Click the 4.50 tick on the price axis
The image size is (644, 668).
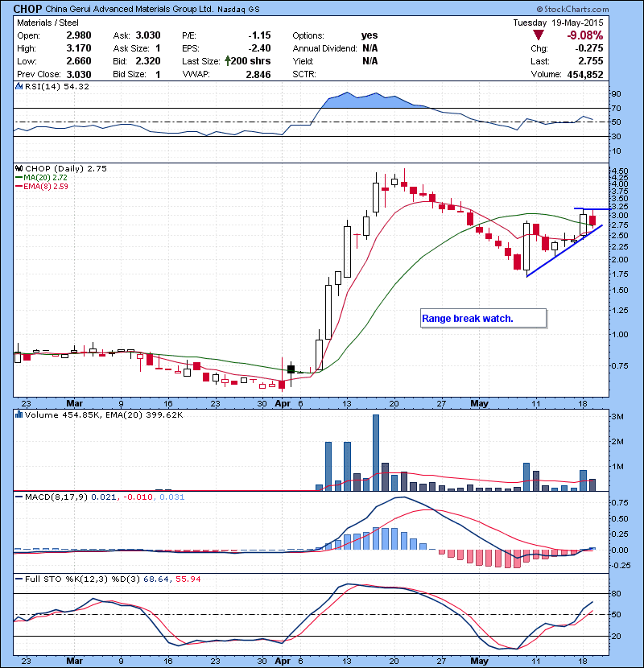(x=619, y=171)
